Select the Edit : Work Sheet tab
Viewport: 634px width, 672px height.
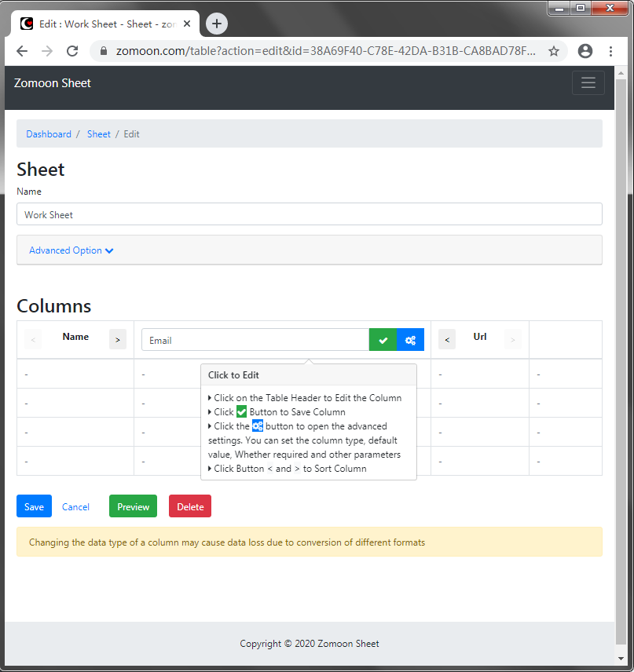[x=102, y=24]
